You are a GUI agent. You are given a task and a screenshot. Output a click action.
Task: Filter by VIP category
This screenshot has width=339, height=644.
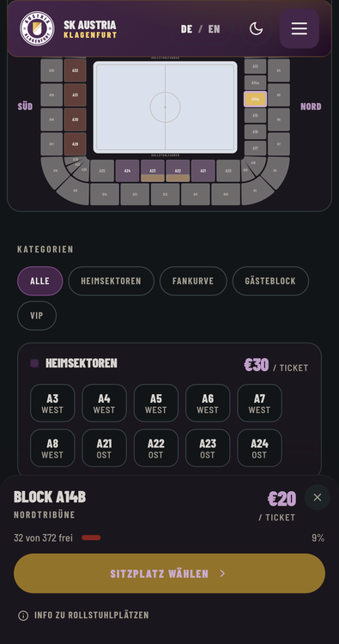coord(37,315)
